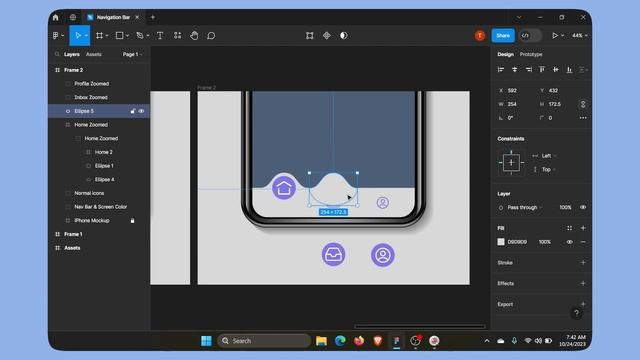Select the Normal Icons layer
Screen dimensions: 640x360
point(89,193)
